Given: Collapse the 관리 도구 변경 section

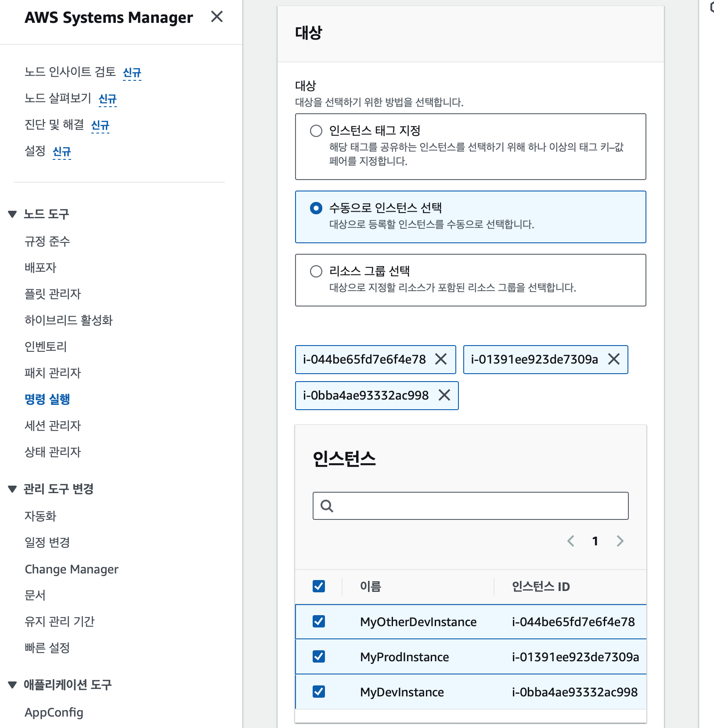Looking at the screenshot, I should [12, 489].
